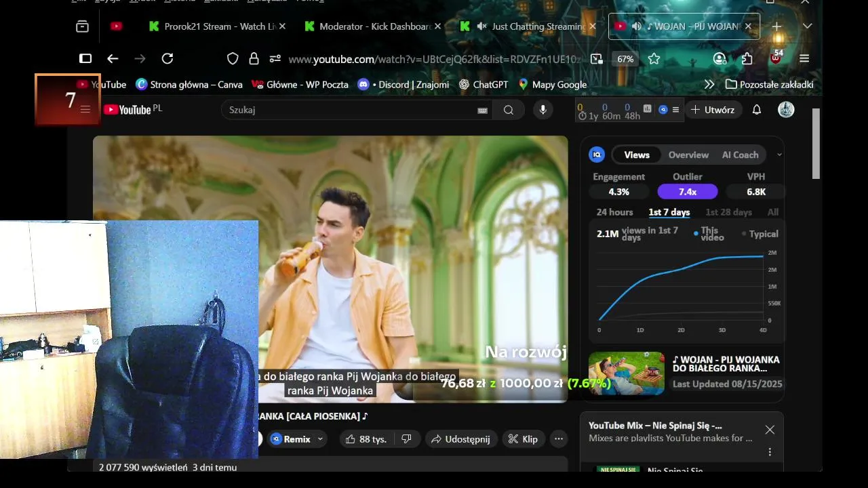868x488 pixels.
Task: Open the Overview tab in stats panel
Action: pyautogui.click(x=688, y=155)
